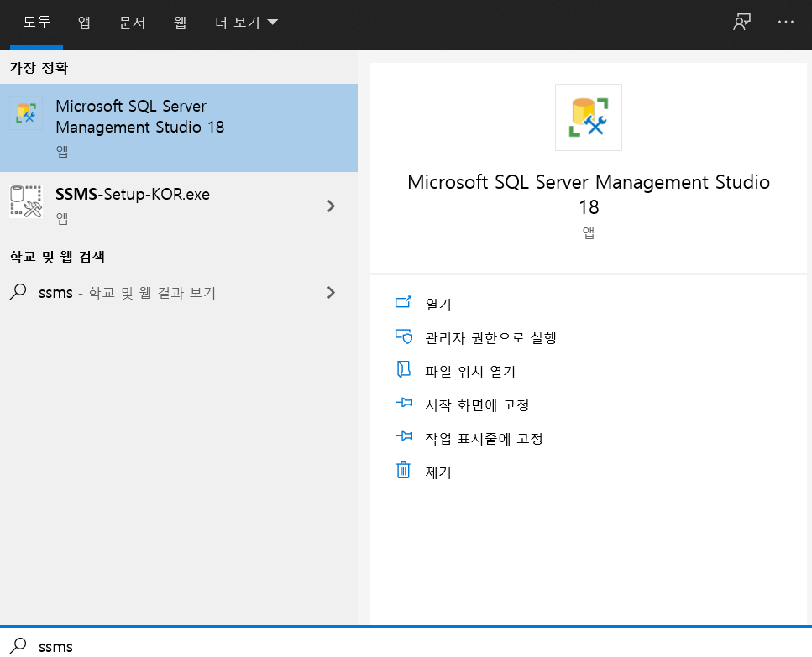The height and width of the screenshot is (657, 812).
Task: Switch to the 웹 (Web) tab
Action: [x=180, y=23]
